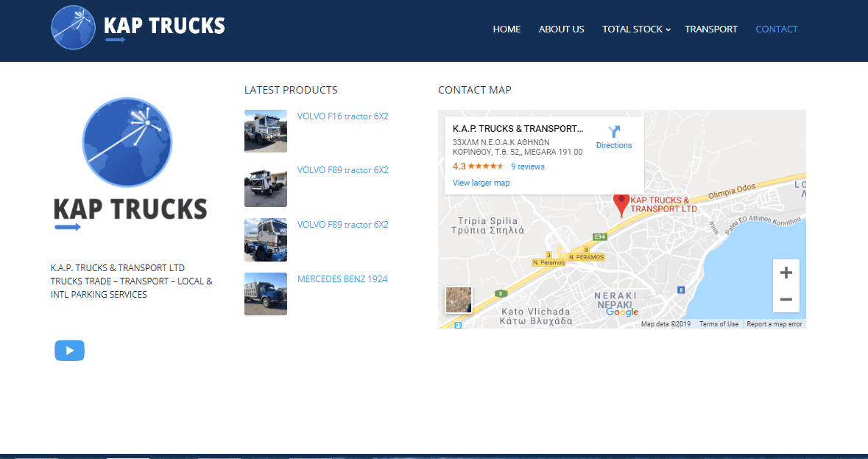The width and height of the screenshot is (868, 459).
Task: Click the K.A.P. TRUCKS & TRANSPORT map card title
Action: pyautogui.click(x=518, y=128)
